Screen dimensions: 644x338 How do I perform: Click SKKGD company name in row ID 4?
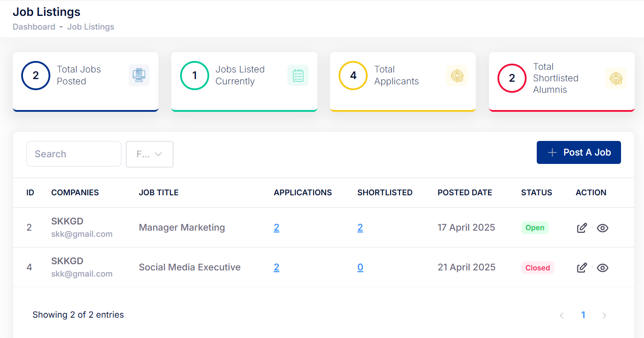pos(67,261)
